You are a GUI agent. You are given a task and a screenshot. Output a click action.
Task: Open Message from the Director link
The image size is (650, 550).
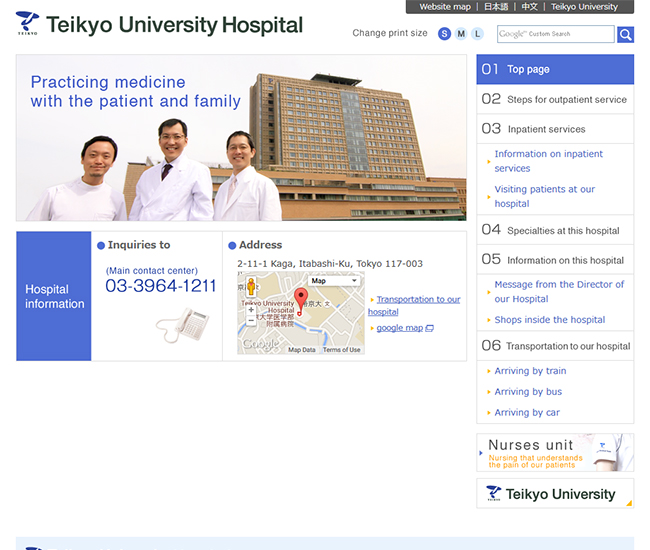point(559,291)
